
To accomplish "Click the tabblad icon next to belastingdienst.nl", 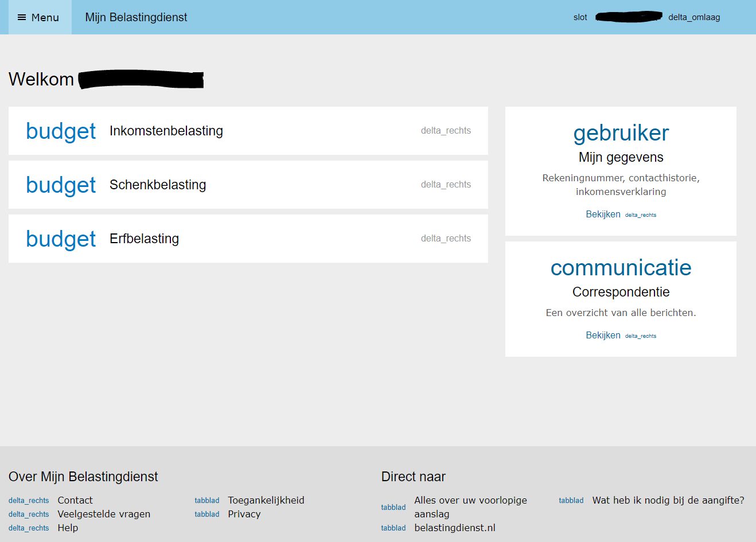I will point(393,528).
